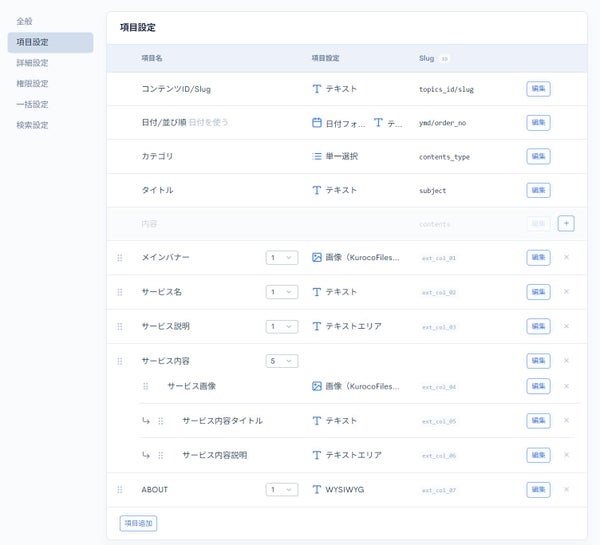Click the text icon for サービス説明
Image resolution: width=600 pixels, height=545 pixels.
[316, 326]
